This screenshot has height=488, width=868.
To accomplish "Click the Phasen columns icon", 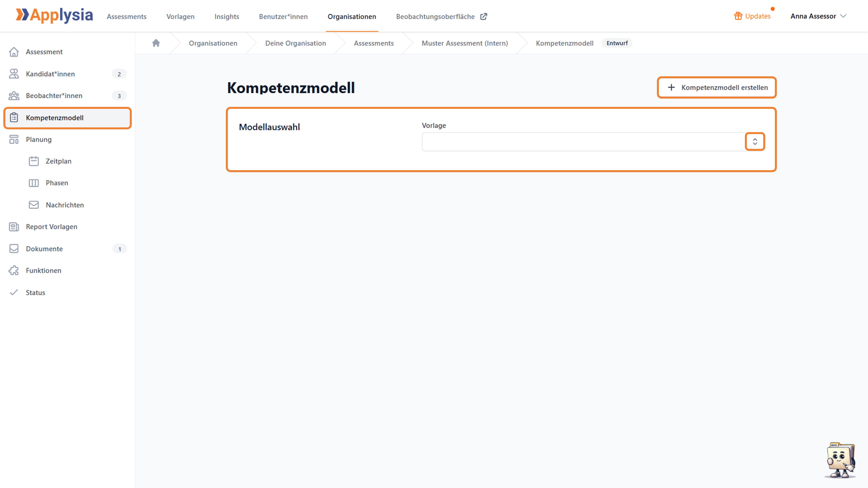I will click(34, 183).
